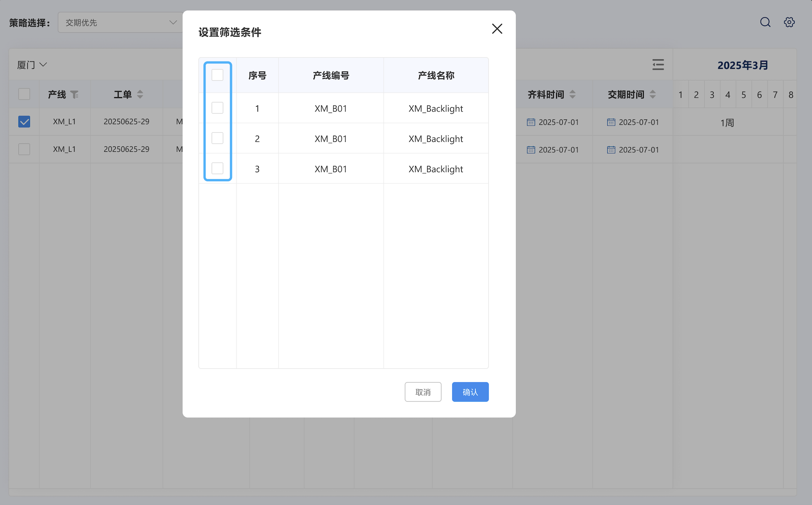Sort by 交期时间 column arrows
The height and width of the screenshot is (505, 812).
click(653, 95)
